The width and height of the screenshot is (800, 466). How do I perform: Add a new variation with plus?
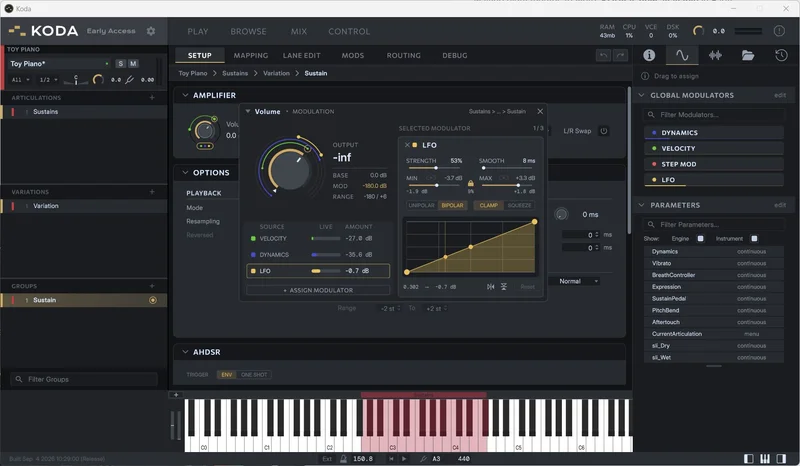152,192
